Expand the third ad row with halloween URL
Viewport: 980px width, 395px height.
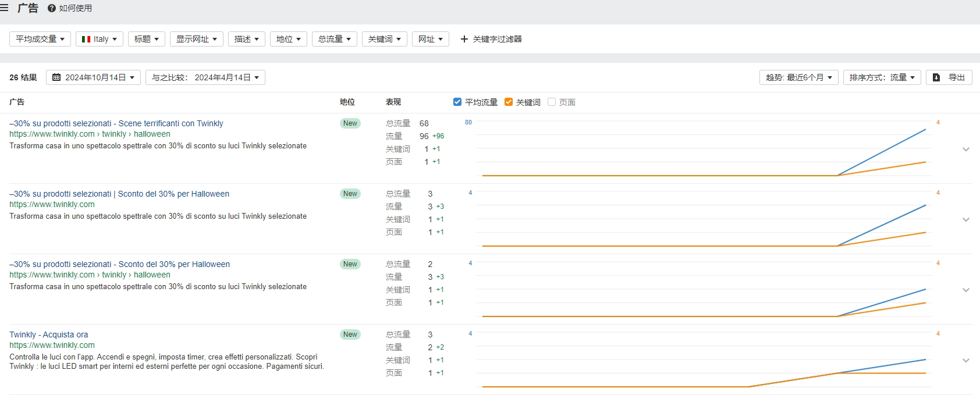(966, 290)
